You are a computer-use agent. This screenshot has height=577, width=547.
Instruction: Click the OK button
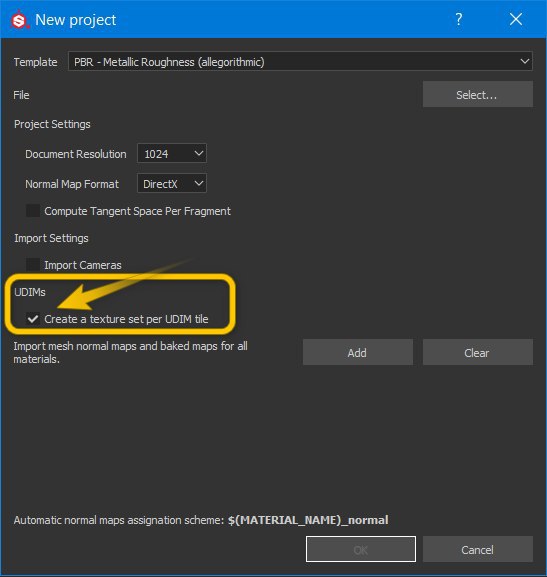click(x=361, y=549)
